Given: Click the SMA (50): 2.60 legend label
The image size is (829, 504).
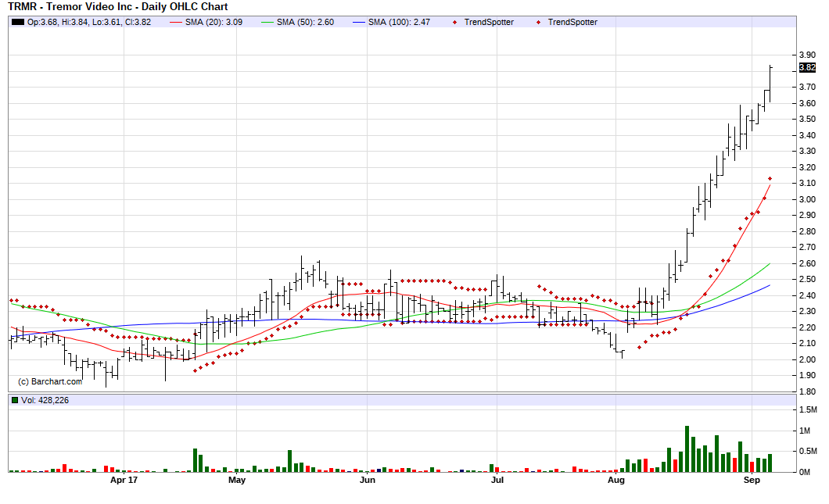Looking at the screenshot, I should [x=305, y=22].
